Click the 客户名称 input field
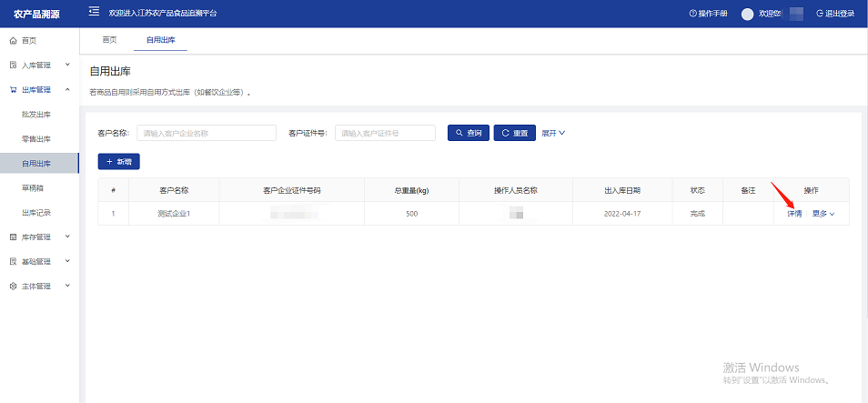 pos(206,133)
